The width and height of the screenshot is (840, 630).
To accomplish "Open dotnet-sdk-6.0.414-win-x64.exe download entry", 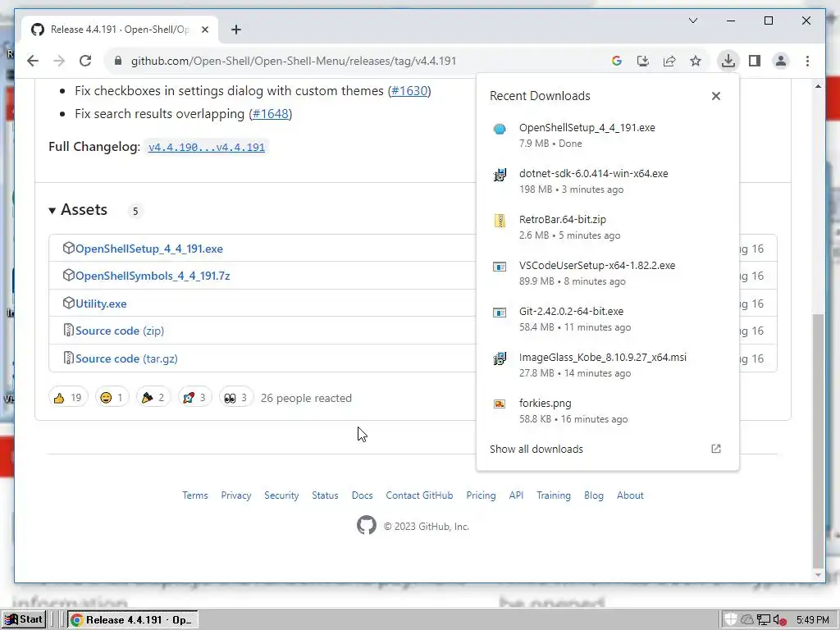I will [x=608, y=181].
